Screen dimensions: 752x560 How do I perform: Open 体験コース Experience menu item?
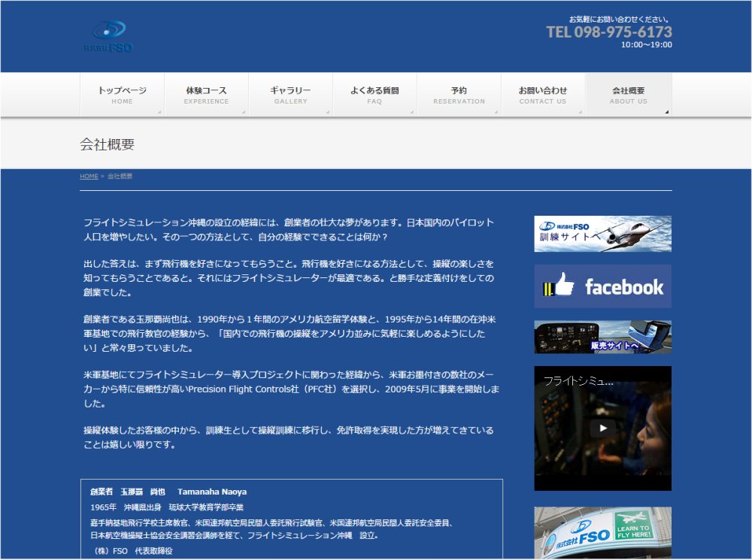point(206,95)
